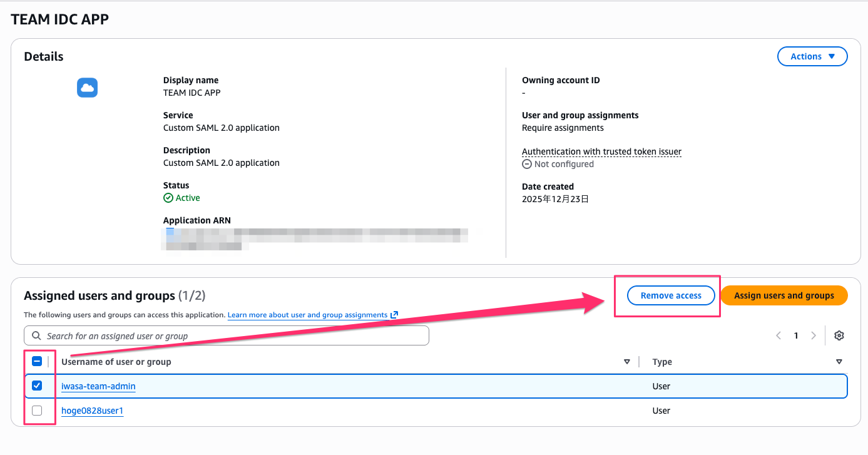The image size is (868, 455).
Task: Go to next page with right chevron
Action: [x=814, y=335]
